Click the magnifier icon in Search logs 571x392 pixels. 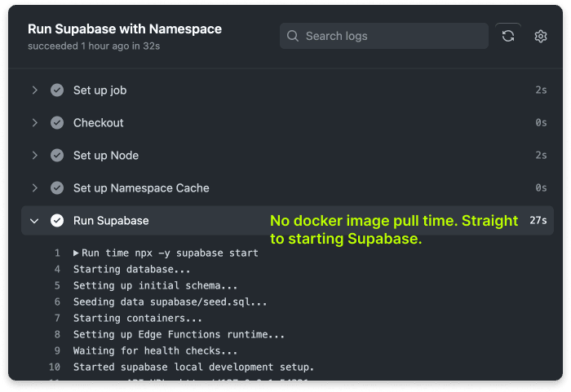coord(293,36)
